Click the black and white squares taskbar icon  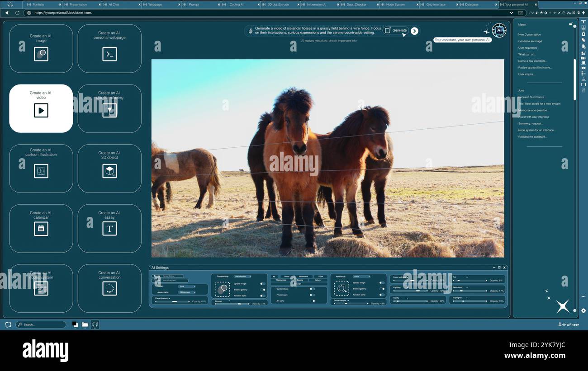(x=75, y=324)
